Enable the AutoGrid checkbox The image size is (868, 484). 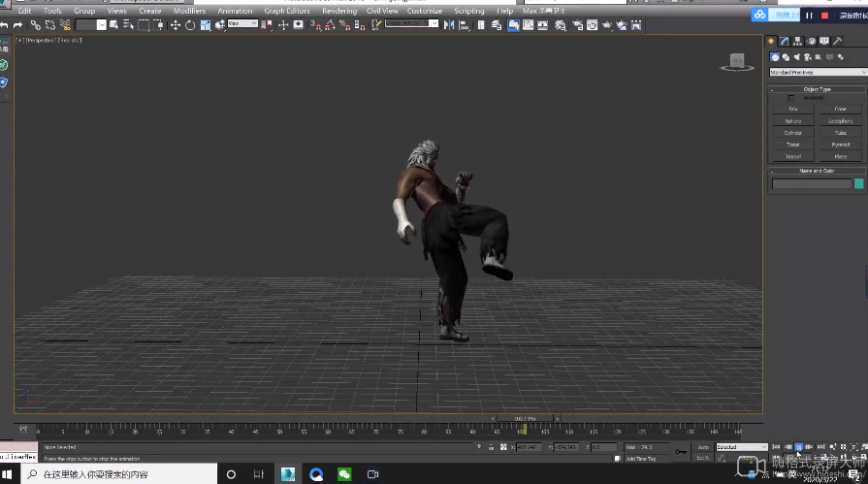point(791,98)
